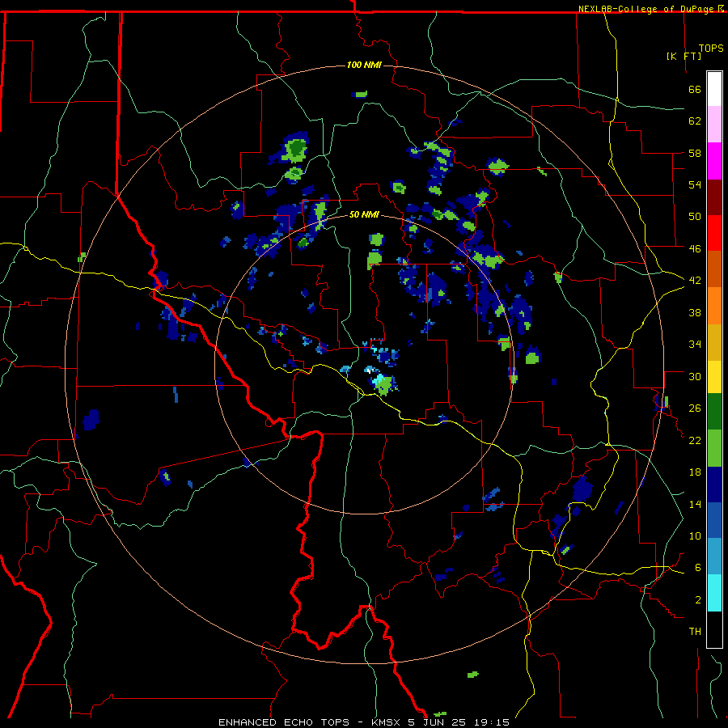The image size is (728, 728).
Task: Select the orange 42 kft legend swatch
Action: pos(714,306)
